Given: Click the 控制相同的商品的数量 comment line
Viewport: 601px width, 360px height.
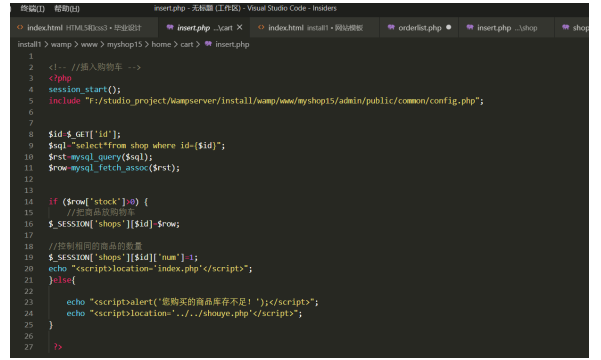Looking at the screenshot, I should [x=95, y=246].
